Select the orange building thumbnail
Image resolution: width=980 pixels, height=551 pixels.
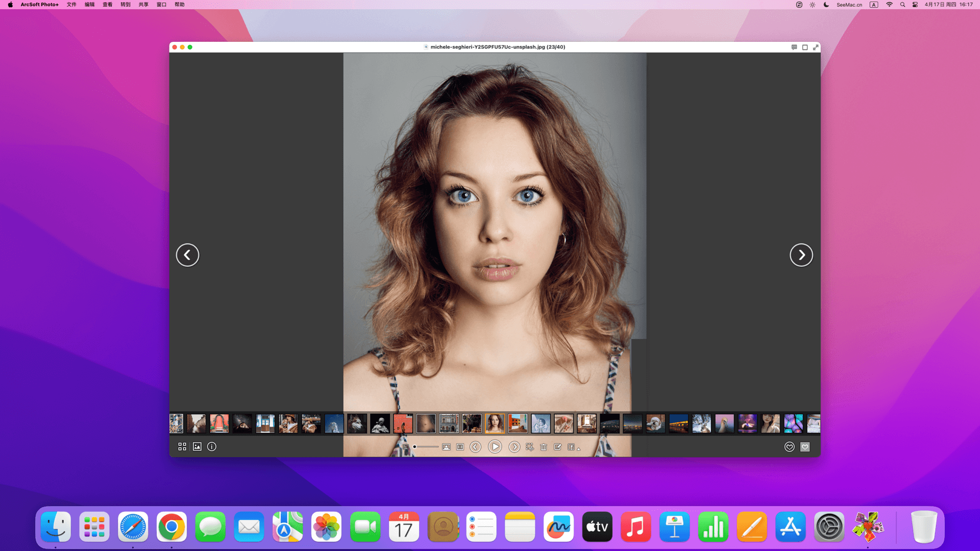point(518,423)
